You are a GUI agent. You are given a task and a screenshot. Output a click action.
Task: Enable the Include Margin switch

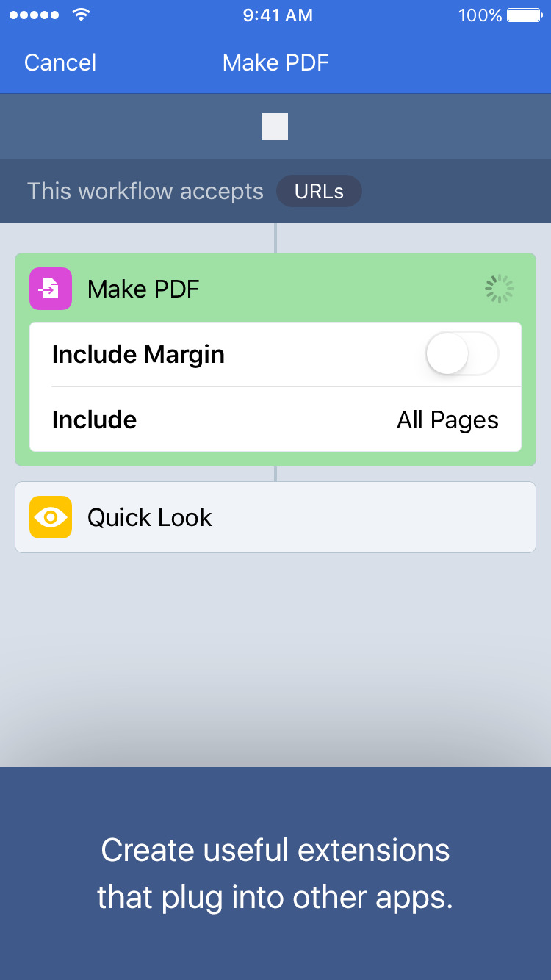pos(462,354)
